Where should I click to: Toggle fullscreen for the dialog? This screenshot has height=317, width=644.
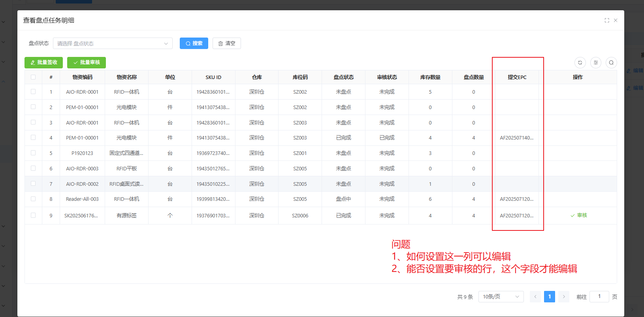pyautogui.click(x=607, y=20)
